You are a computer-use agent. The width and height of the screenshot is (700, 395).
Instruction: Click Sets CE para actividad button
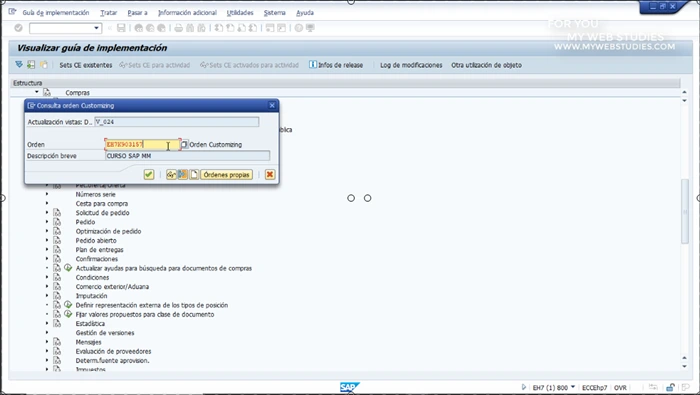tap(154, 65)
